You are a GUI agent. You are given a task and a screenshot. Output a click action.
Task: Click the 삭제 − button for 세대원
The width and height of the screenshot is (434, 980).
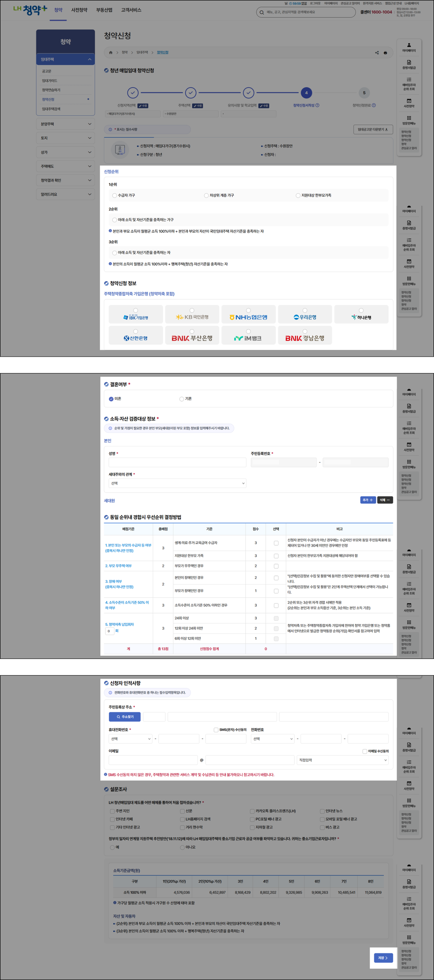tap(385, 500)
